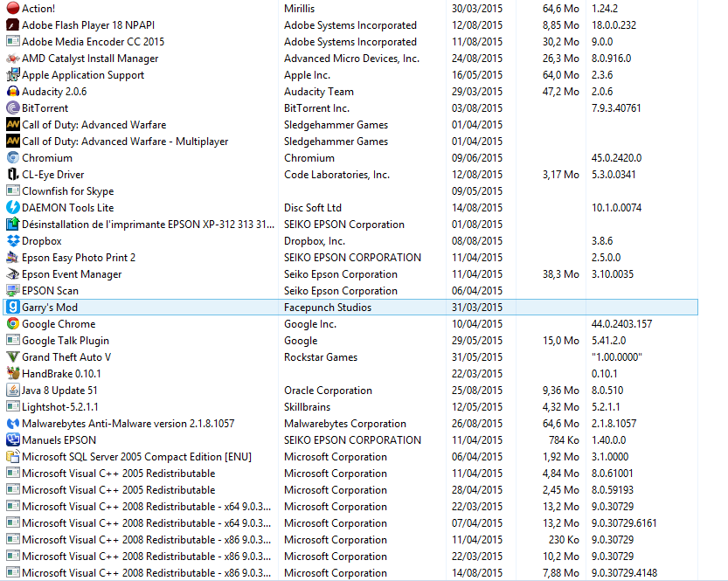The image size is (728, 581).
Task: Select Call of Duty: Advanced Warfare name
Action: point(94,125)
